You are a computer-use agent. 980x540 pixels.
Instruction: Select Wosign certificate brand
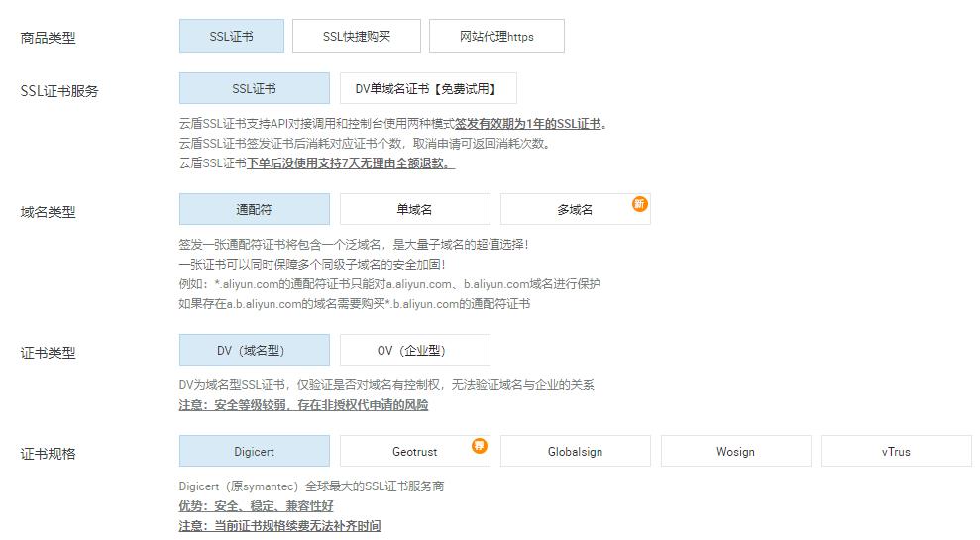coord(735,452)
